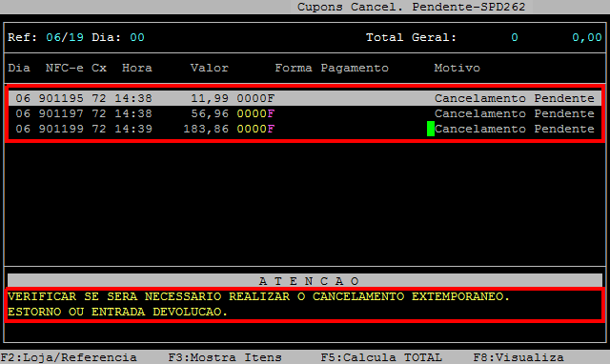Viewport: 610px width, 364px height.
Task: Select the row with NFC-e 901199
Action: pyautogui.click(x=305, y=129)
